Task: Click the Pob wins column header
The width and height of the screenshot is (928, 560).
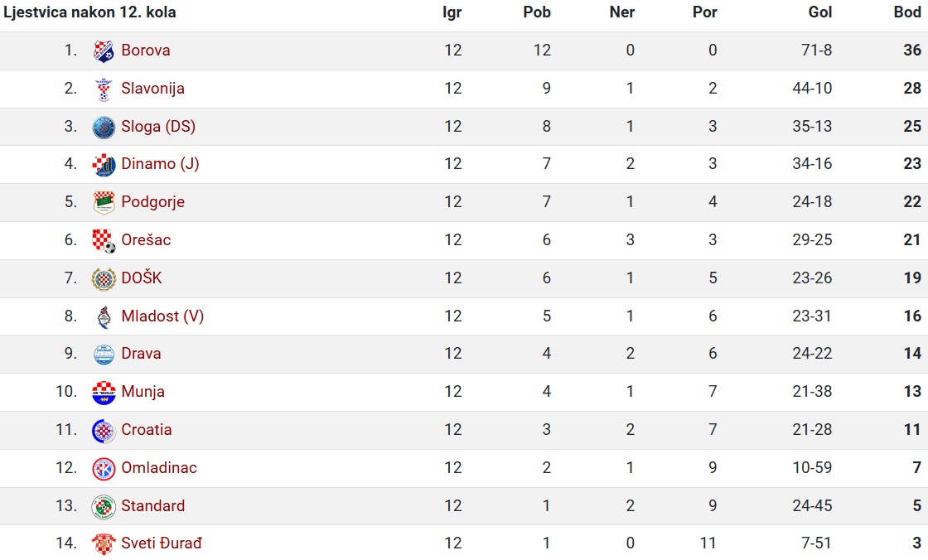Action: click(x=537, y=12)
